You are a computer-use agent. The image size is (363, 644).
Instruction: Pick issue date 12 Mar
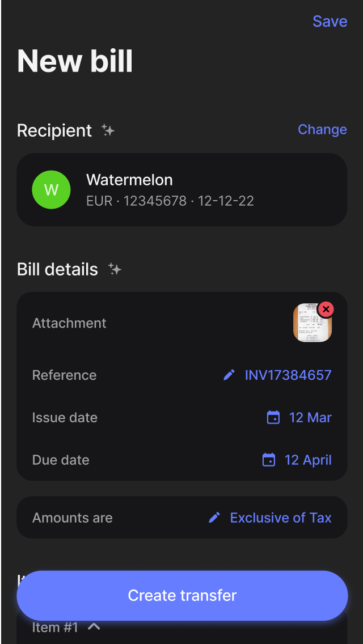coord(310,418)
